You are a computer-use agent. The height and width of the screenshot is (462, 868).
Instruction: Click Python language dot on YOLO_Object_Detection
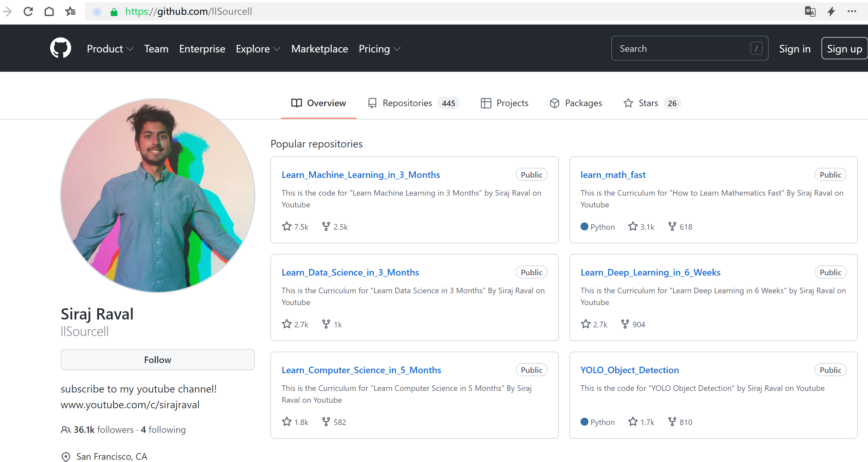pos(584,422)
